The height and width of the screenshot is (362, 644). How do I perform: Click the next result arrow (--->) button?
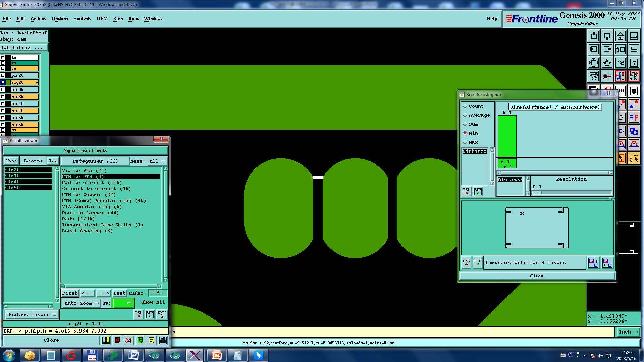coord(103,293)
